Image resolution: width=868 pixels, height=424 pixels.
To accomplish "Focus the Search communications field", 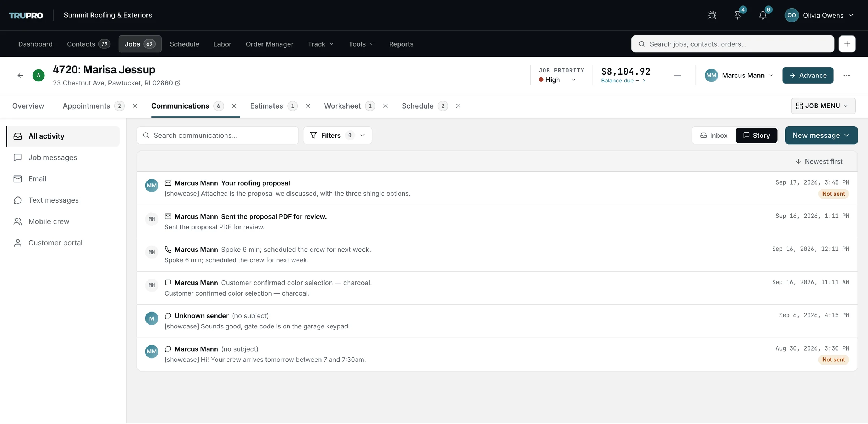I will [218, 135].
